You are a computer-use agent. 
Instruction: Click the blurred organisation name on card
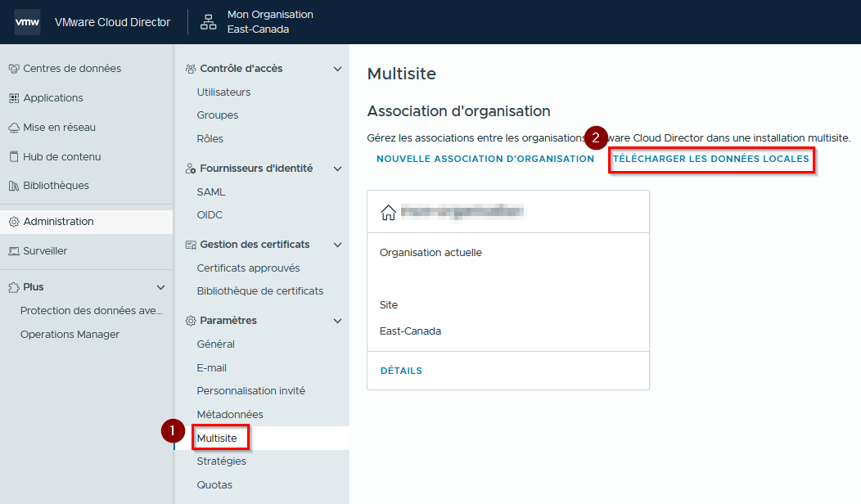(x=463, y=212)
